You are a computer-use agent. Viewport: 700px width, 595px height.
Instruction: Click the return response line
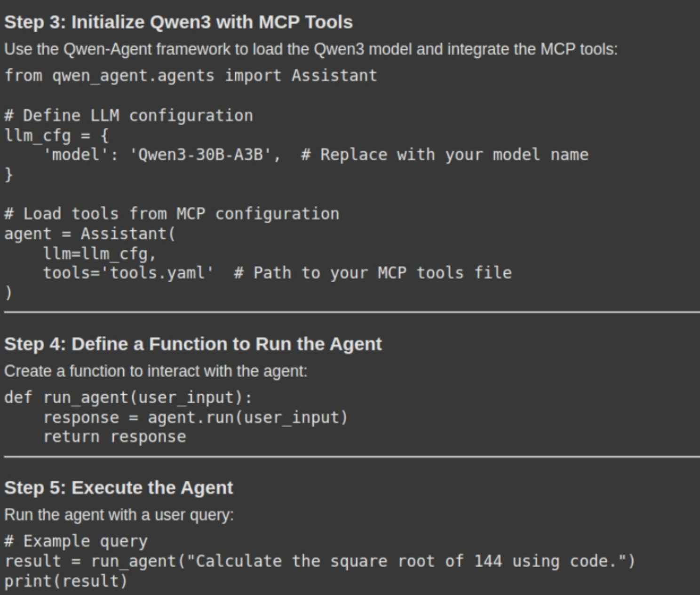tap(114, 437)
